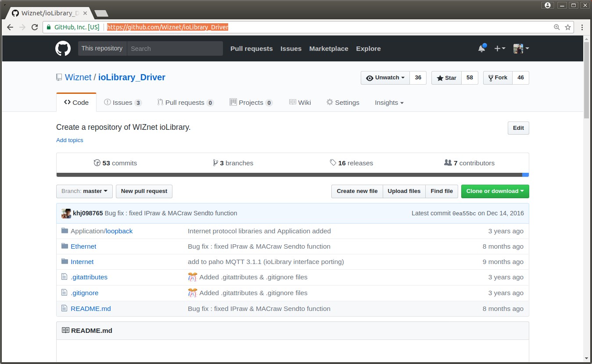The height and width of the screenshot is (364, 592).
Task: Click Create new file button
Action: pyautogui.click(x=357, y=191)
